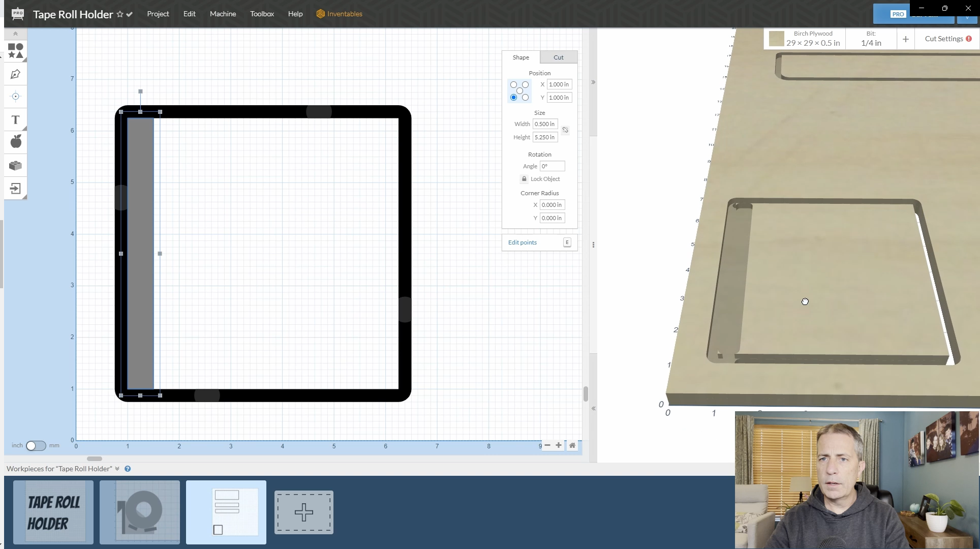
Task: Click the Birch Plywood material swatch
Action: tap(776, 39)
